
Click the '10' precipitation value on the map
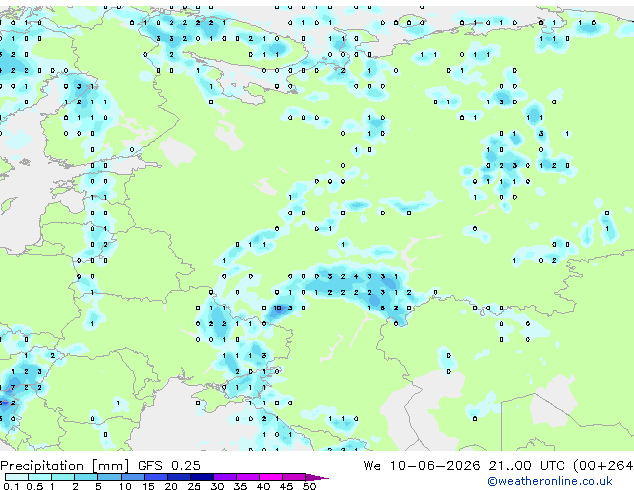[x=277, y=308]
